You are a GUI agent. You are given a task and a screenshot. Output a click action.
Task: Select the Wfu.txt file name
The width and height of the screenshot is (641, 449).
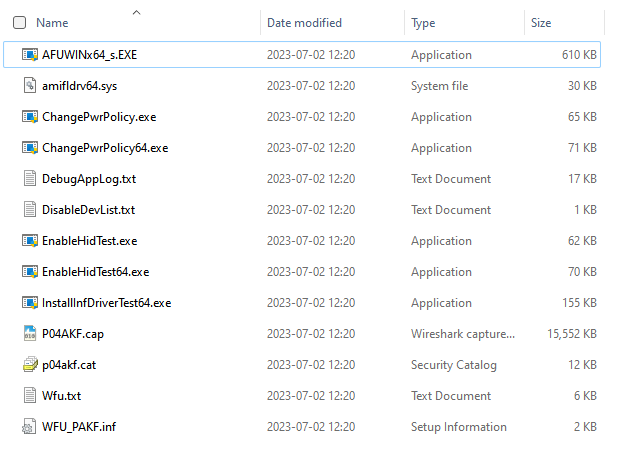pyautogui.click(x=61, y=396)
